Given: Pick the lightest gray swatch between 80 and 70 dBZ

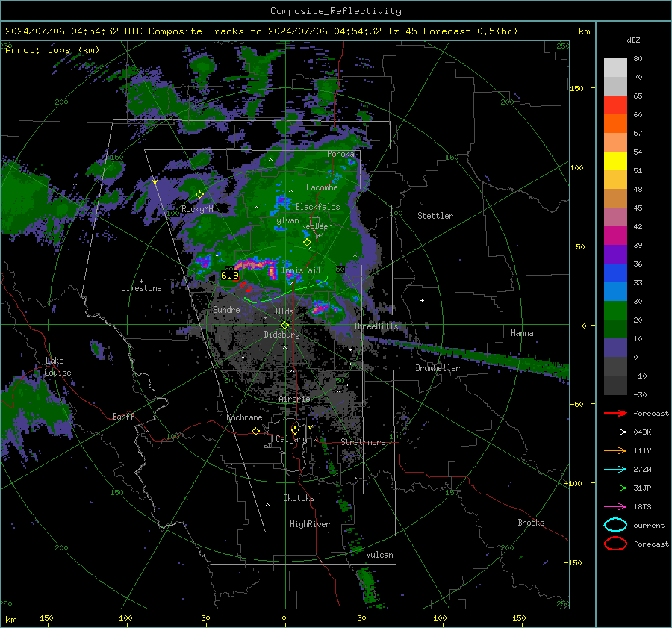Looking at the screenshot, I should pos(615,68).
